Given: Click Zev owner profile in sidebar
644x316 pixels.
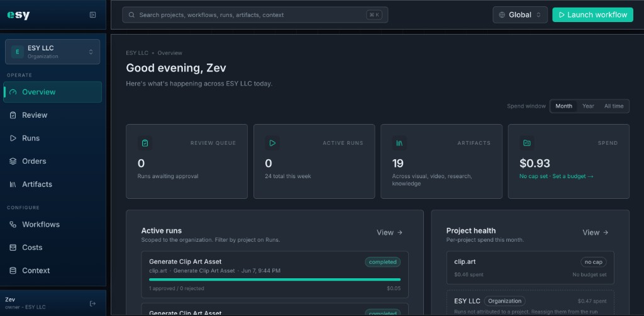Looking at the screenshot, I should coord(25,303).
